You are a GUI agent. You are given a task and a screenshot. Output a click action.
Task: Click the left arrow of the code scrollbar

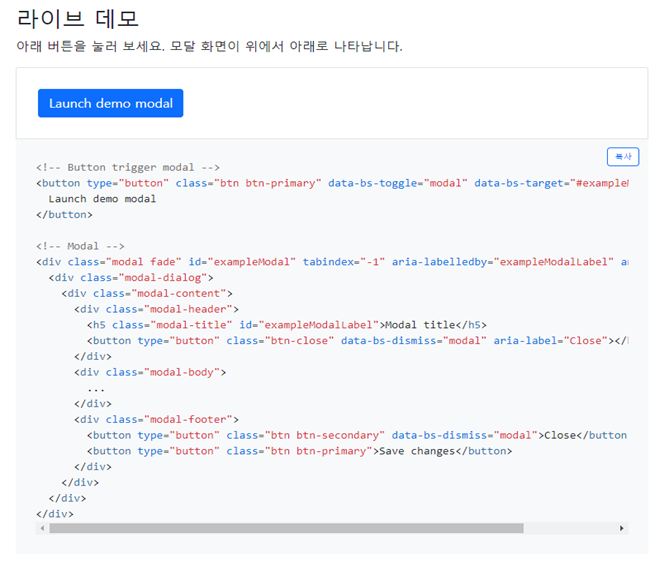click(x=42, y=528)
